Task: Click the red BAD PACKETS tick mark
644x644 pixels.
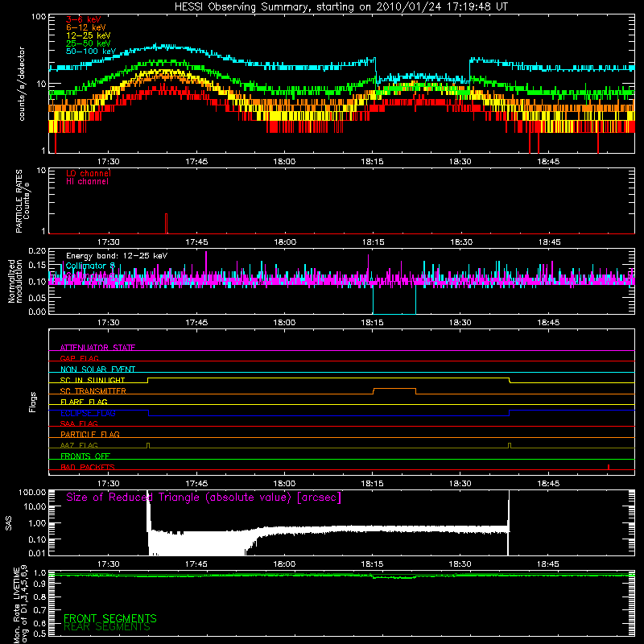Action: point(609,467)
